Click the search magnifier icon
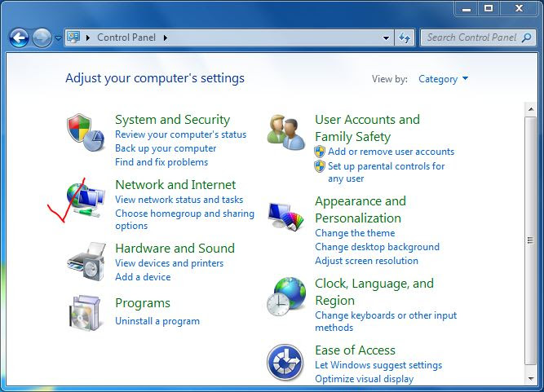Viewport: 544px width, 392px height. point(526,37)
